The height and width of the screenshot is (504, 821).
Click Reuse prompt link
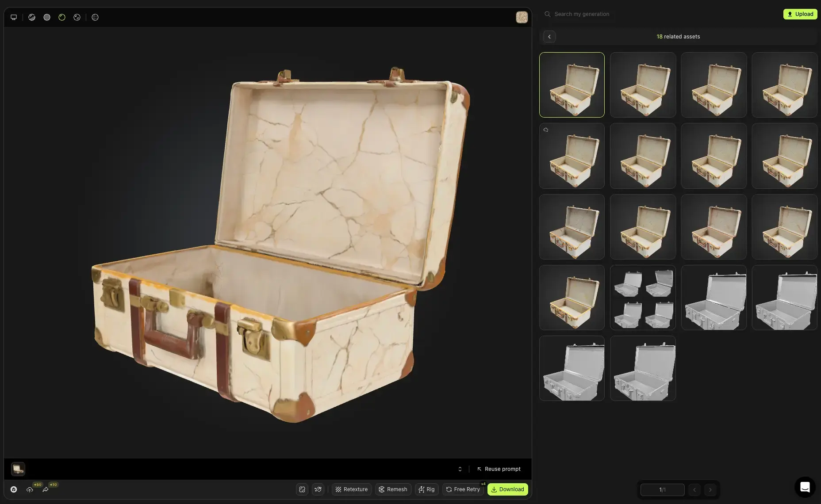tap(499, 469)
